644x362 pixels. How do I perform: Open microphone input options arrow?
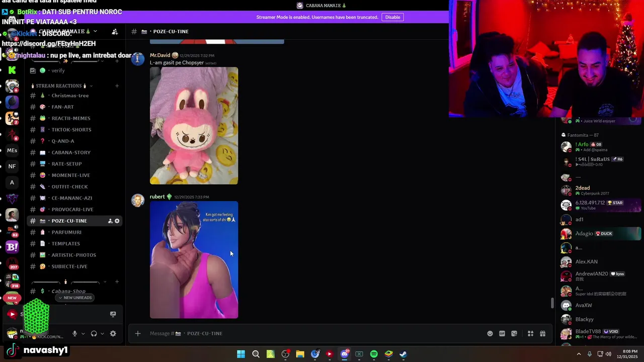coord(83,333)
